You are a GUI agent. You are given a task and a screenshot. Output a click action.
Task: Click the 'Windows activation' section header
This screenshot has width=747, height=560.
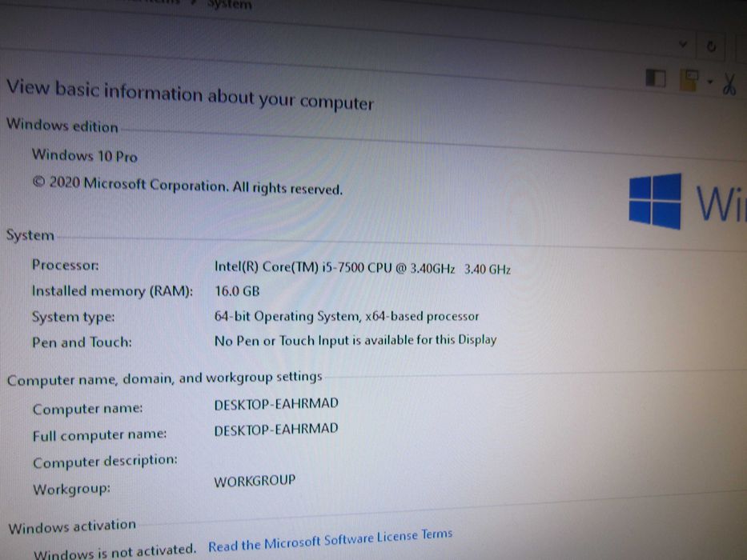[72, 526]
